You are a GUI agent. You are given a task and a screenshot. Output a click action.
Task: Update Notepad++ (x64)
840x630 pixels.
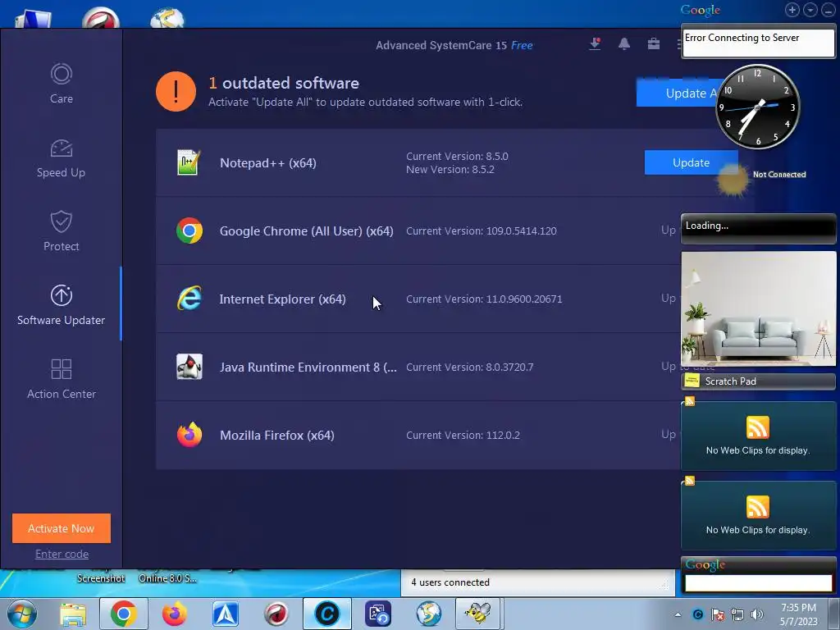(x=691, y=162)
